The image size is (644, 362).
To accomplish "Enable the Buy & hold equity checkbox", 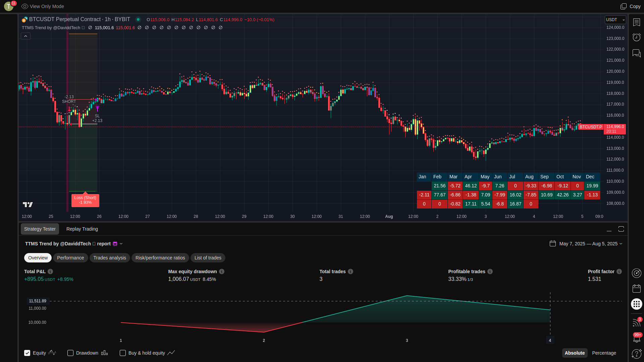I will point(123,353).
